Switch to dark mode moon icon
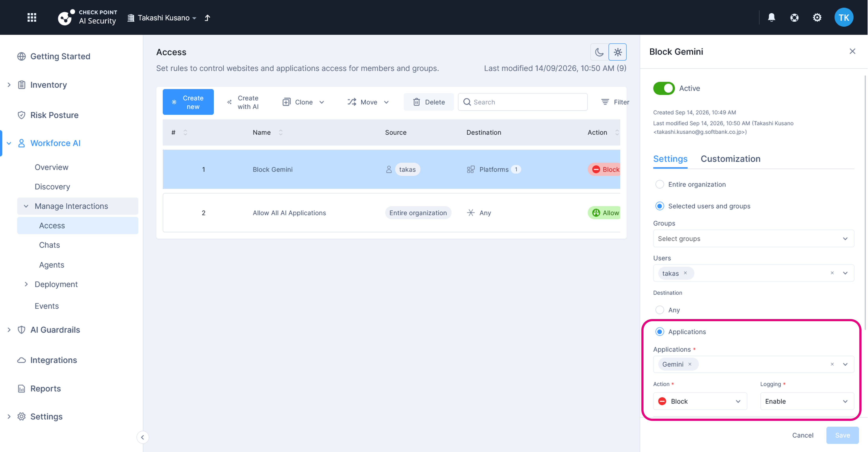 click(x=599, y=52)
